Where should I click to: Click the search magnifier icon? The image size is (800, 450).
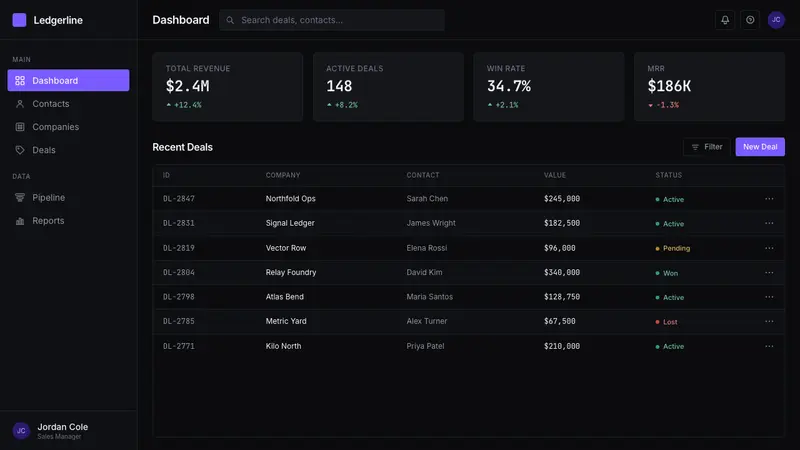point(230,20)
